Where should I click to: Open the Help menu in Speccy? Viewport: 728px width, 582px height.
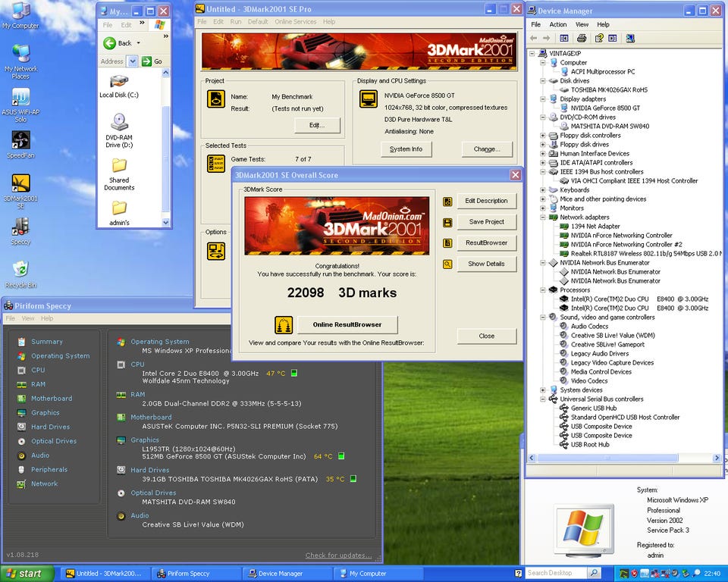coord(47,318)
